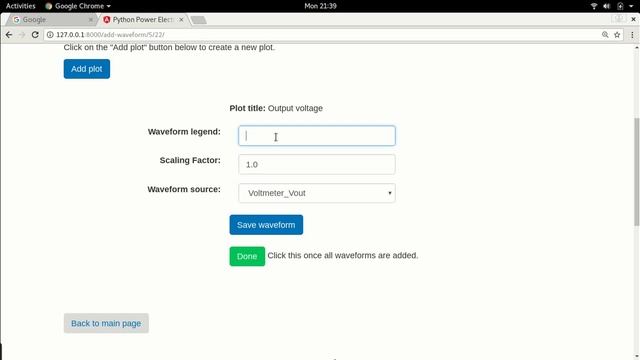Open the Activities overview

point(20,6)
